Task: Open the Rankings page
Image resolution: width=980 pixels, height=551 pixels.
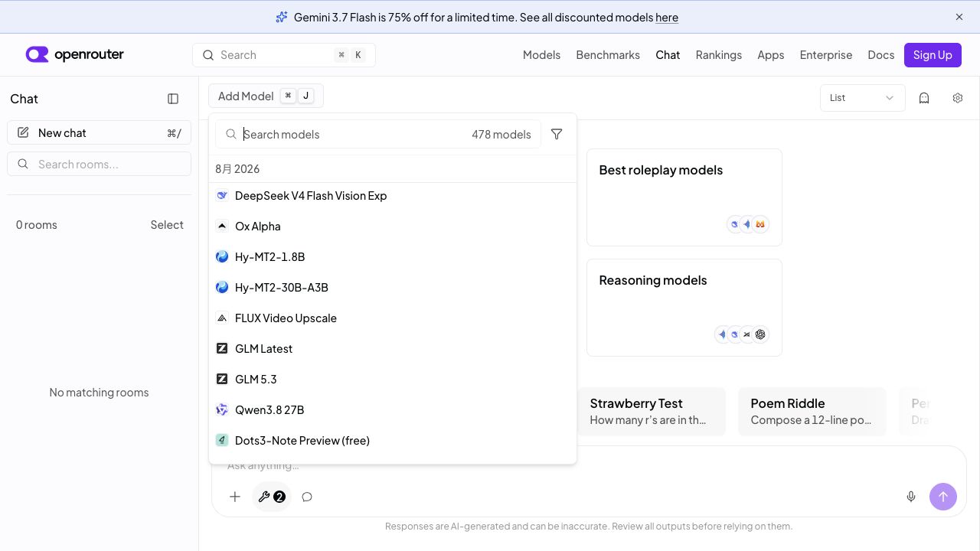Action: tap(718, 55)
